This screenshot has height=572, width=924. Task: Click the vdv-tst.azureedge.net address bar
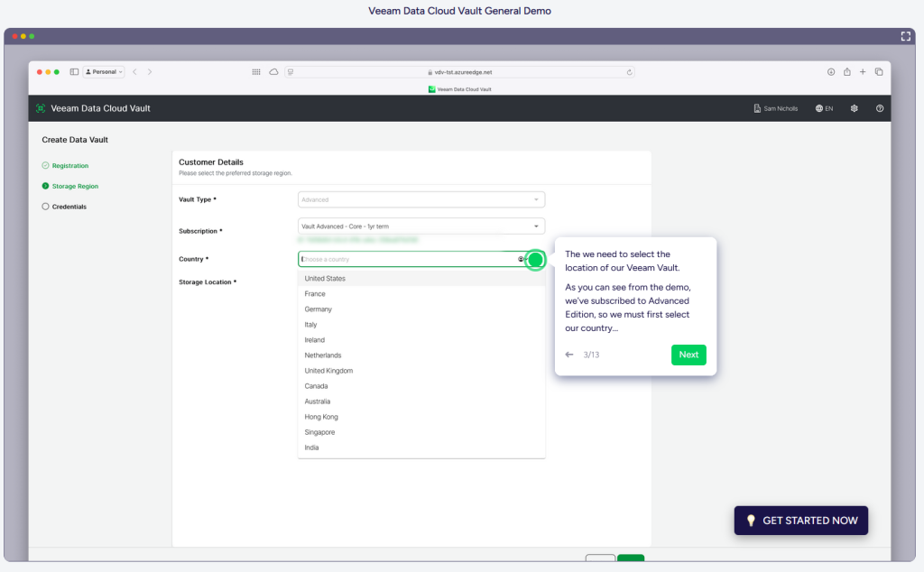(459, 72)
